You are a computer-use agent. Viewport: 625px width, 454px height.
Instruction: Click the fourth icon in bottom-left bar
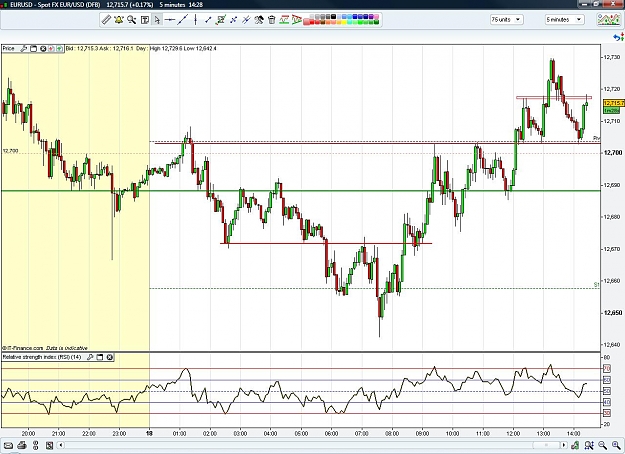49,445
